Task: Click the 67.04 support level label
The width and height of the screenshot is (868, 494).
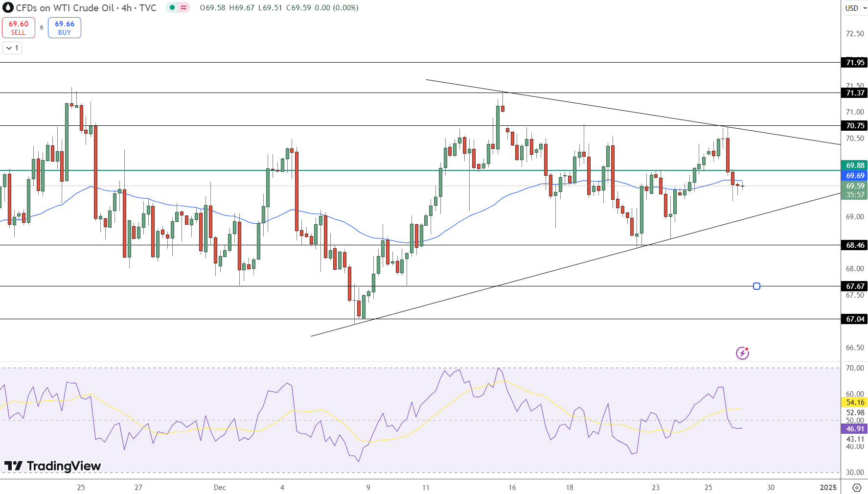Action: click(x=855, y=319)
